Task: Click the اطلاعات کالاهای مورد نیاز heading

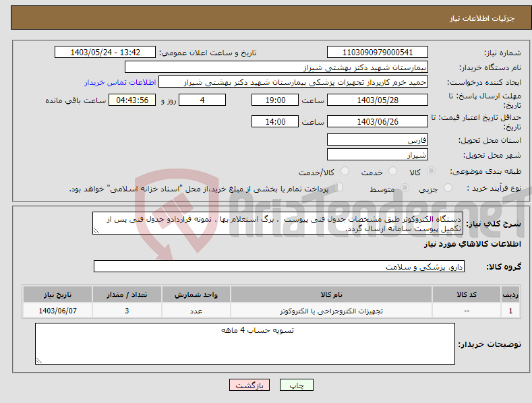Action: [x=472, y=244]
